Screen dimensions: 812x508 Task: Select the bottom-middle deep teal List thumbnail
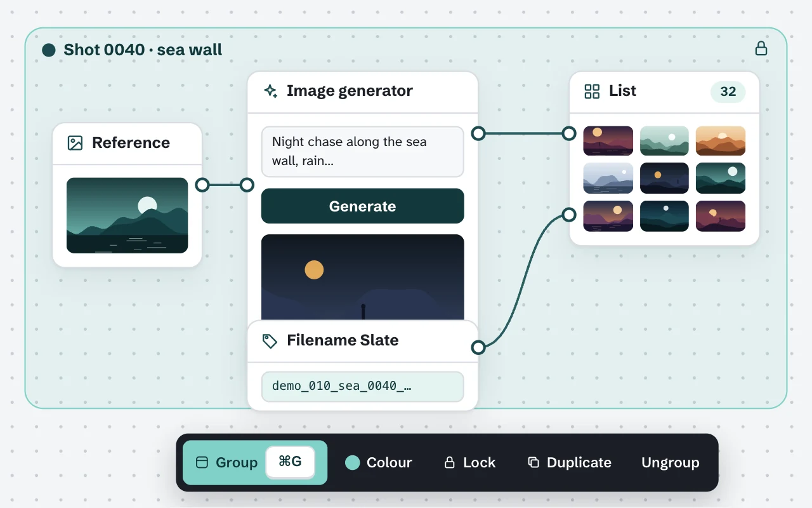click(664, 216)
